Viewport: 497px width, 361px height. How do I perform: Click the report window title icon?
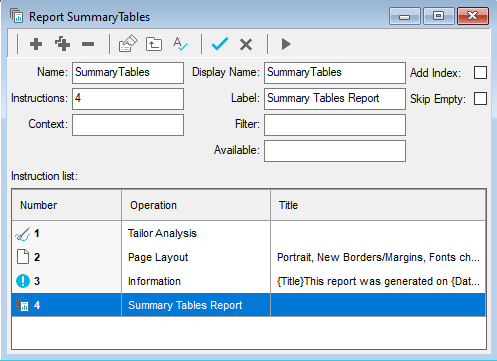[17, 16]
